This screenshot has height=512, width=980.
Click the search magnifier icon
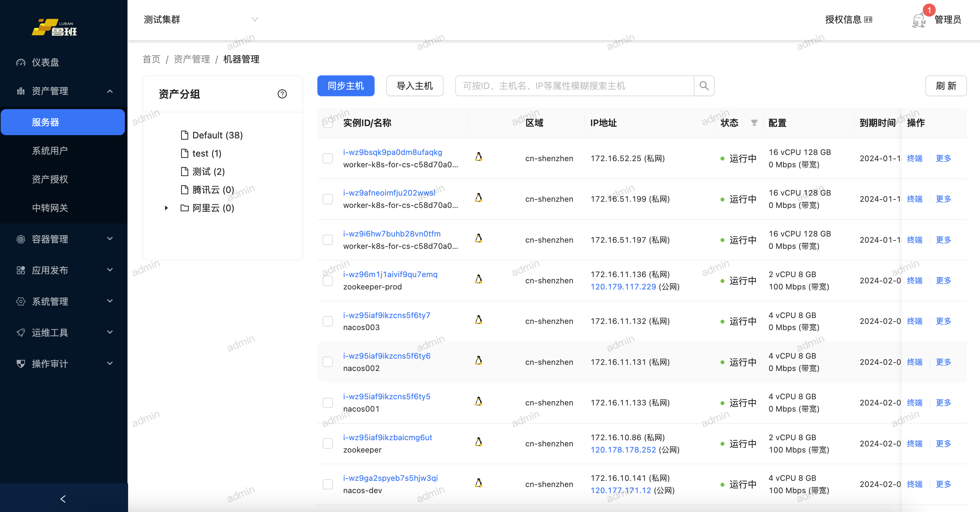pyautogui.click(x=704, y=86)
